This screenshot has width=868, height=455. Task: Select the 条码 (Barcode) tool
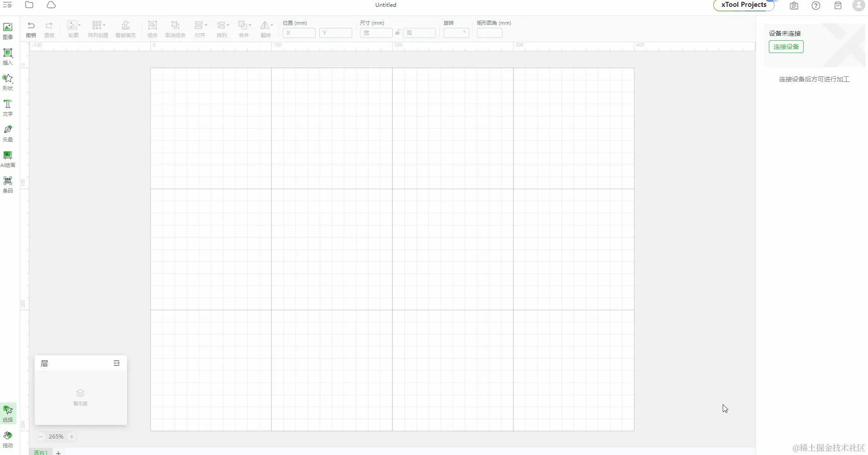8,184
